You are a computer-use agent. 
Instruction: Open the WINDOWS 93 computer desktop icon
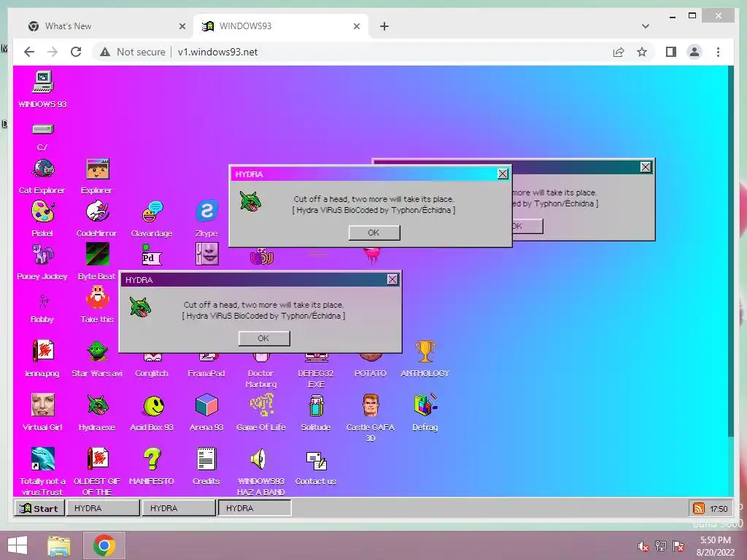[x=43, y=82]
